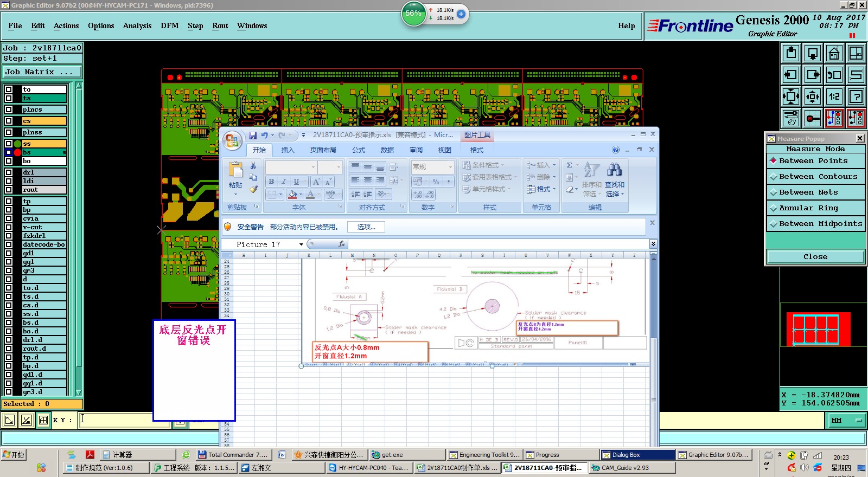The width and height of the screenshot is (868, 477).
Task: Click the snap-to-grid feature icon
Action: coord(813,118)
